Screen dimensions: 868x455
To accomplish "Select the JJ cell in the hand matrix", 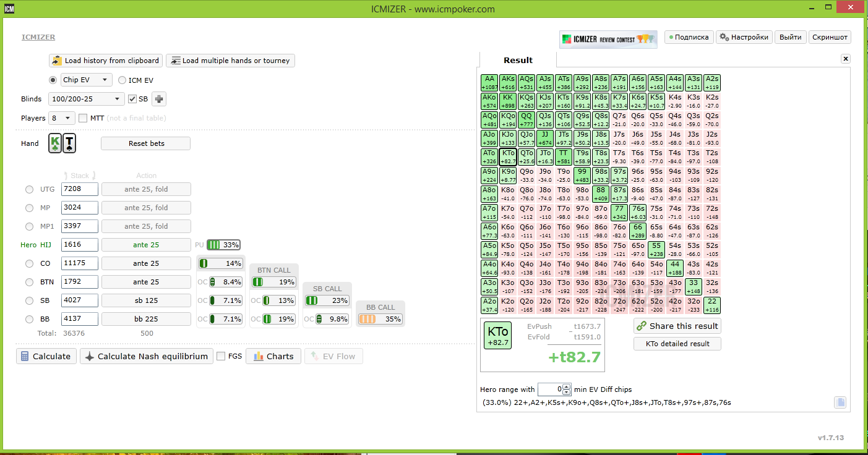I will click(x=546, y=138).
